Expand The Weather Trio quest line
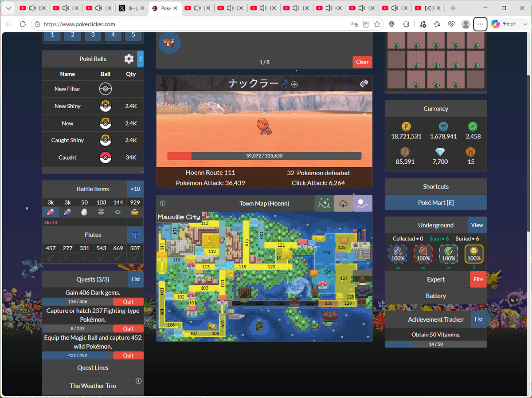532x398 pixels. (93, 386)
